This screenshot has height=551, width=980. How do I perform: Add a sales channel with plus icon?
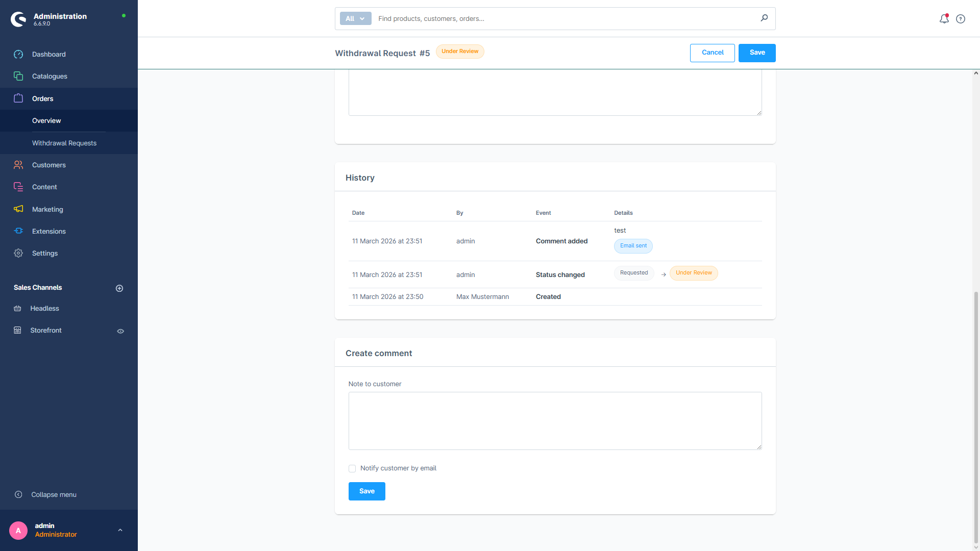119,288
